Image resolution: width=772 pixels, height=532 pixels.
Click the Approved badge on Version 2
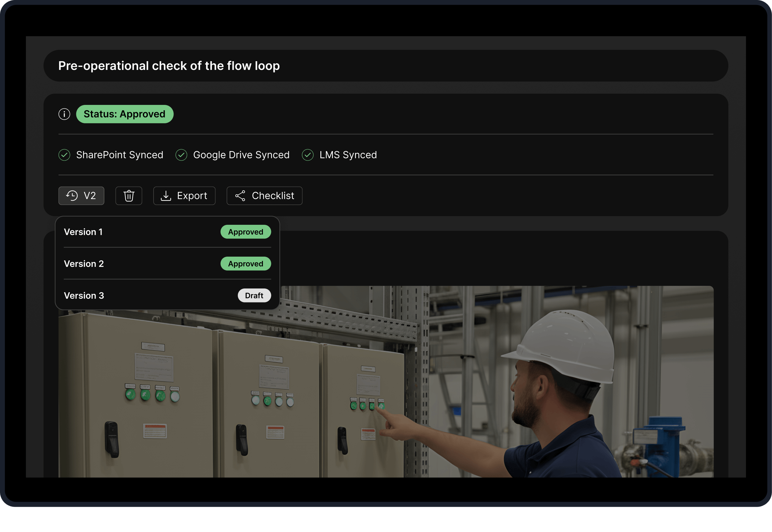tap(246, 264)
